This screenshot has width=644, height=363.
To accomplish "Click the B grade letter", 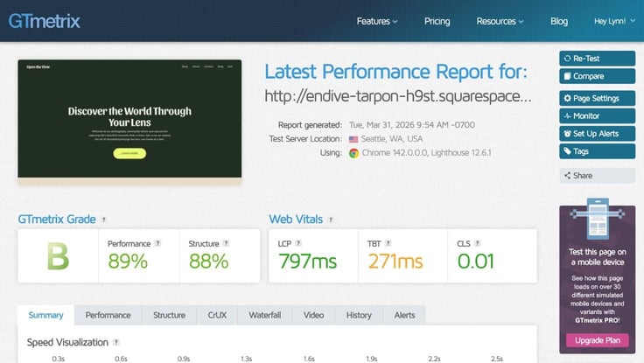I will (x=58, y=256).
